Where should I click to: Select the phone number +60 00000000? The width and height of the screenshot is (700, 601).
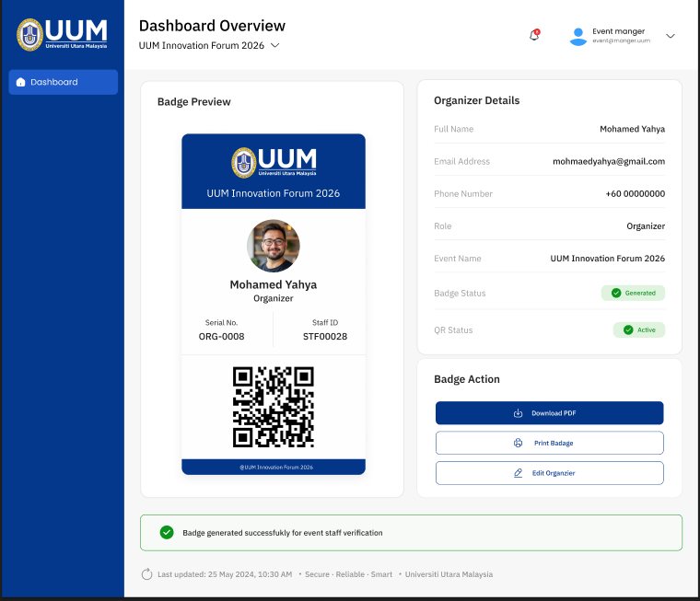636,193
